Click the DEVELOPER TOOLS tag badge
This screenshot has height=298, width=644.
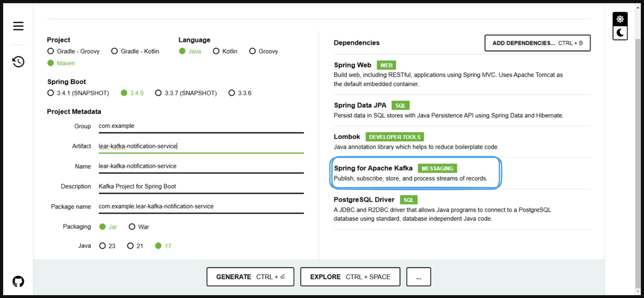(394, 137)
